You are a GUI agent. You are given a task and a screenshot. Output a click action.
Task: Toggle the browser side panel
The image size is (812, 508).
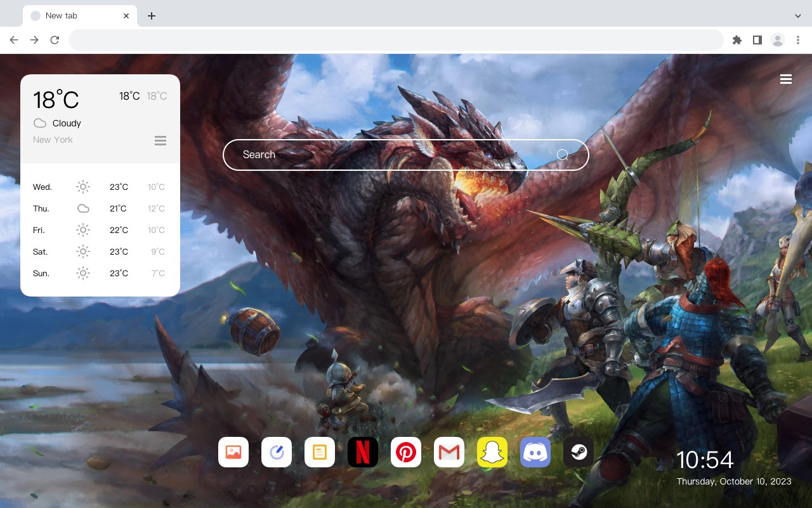[757, 40]
